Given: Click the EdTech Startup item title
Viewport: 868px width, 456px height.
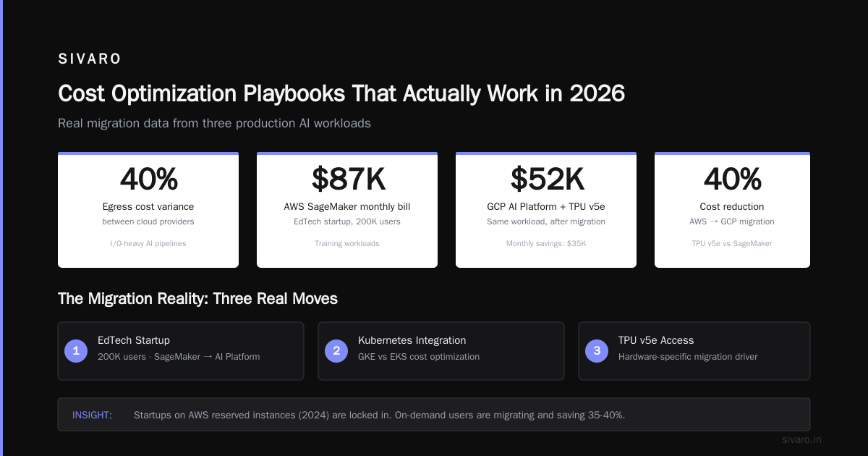Looking at the screenshot, I should click(134, 340).
